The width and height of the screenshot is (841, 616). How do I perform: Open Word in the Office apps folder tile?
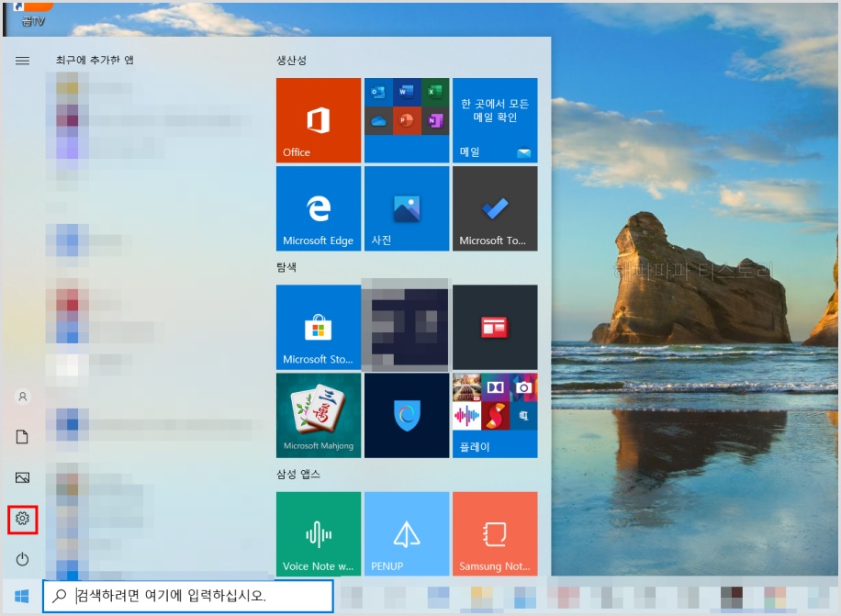407,92
